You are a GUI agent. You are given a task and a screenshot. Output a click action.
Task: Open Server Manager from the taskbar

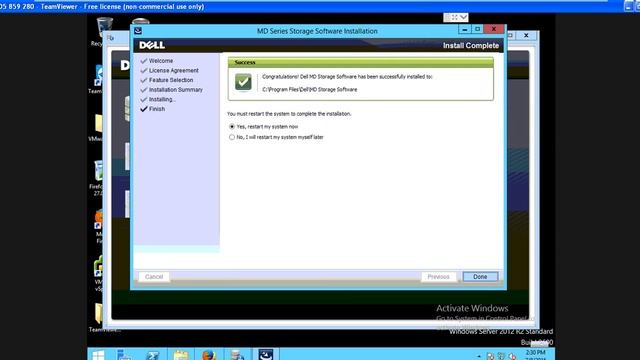[124, 355]
